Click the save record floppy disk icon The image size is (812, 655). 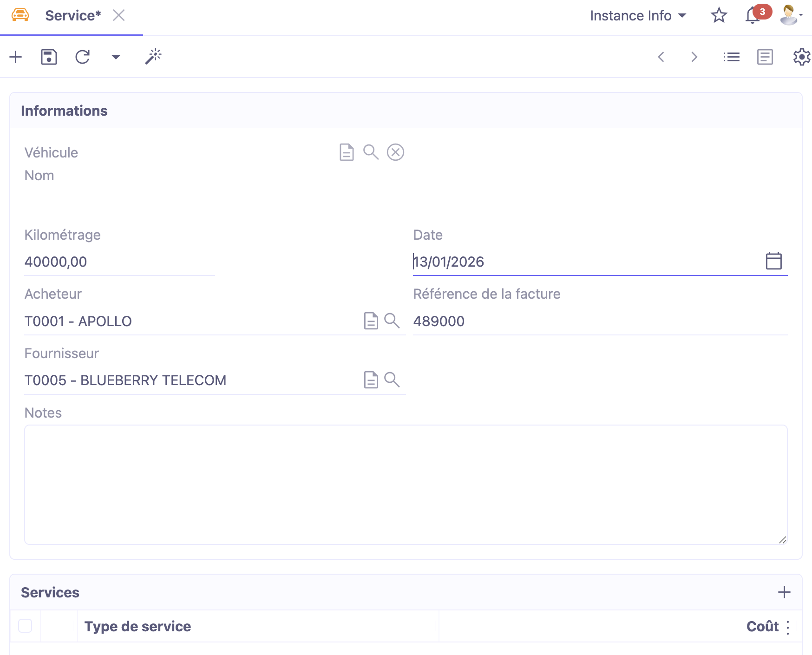[49, 57]
